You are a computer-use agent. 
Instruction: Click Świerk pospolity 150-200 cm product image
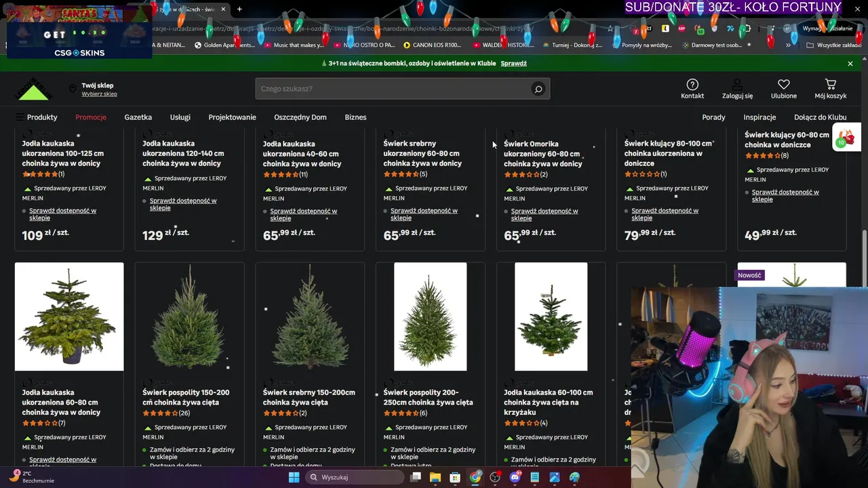189,317
